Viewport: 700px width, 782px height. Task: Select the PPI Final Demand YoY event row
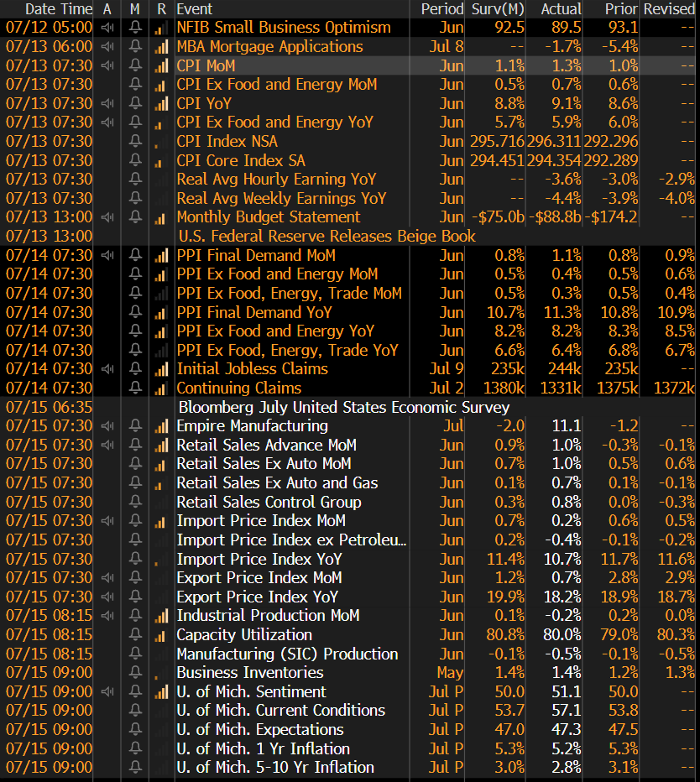(x=254, y=312)
